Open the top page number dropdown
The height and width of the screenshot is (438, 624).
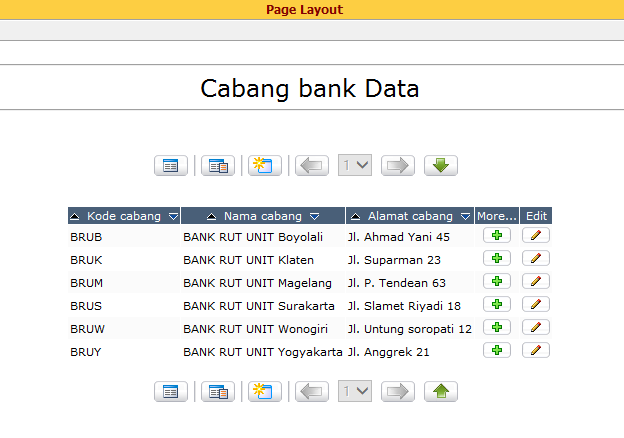pyautogui.click(x=355, y=165)
